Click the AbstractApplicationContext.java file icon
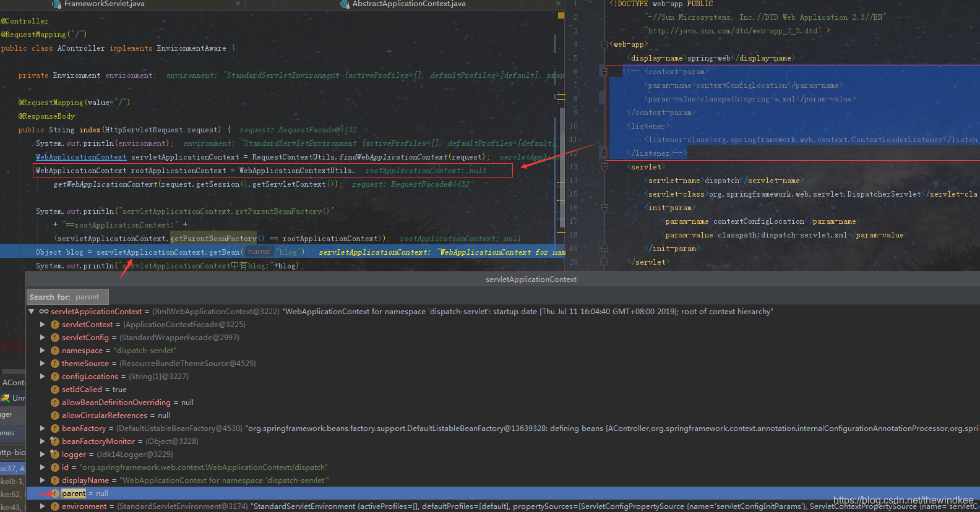This screenshot has height=512, width=980. coord(345,4)
